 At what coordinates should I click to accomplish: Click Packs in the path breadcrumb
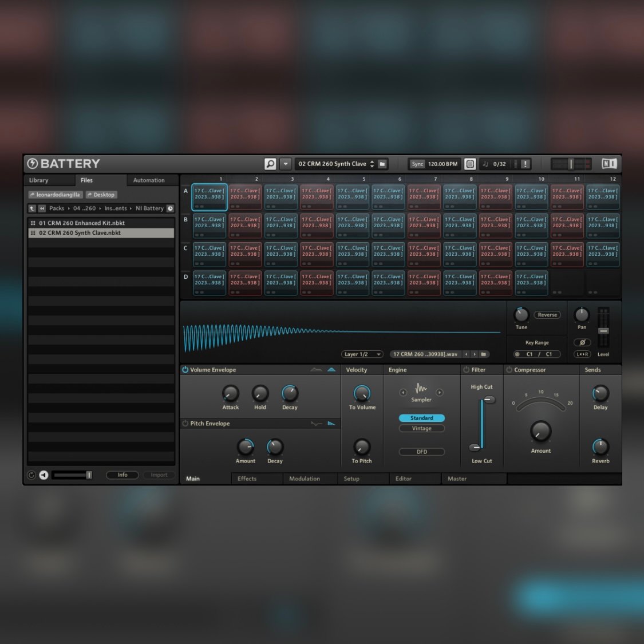pos(57,208)
